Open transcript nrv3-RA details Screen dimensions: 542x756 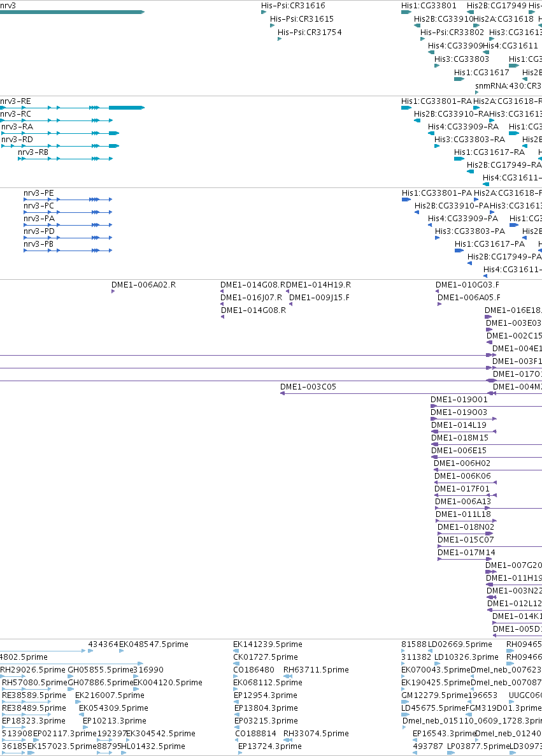17,127
